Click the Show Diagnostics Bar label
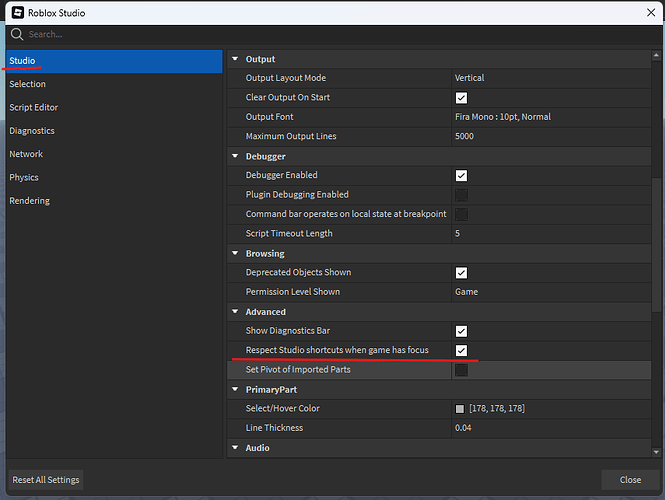665x500 pixels. pyautogui.click(x=288, y=331)
